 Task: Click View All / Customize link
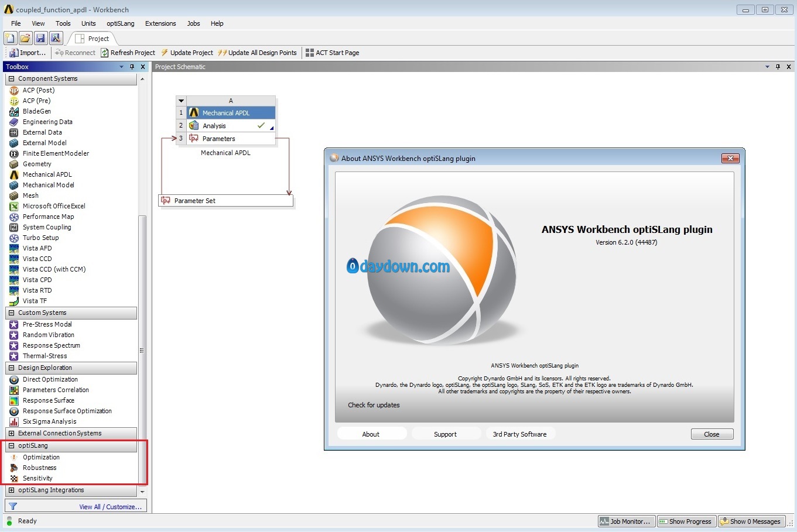click(111, 507)
